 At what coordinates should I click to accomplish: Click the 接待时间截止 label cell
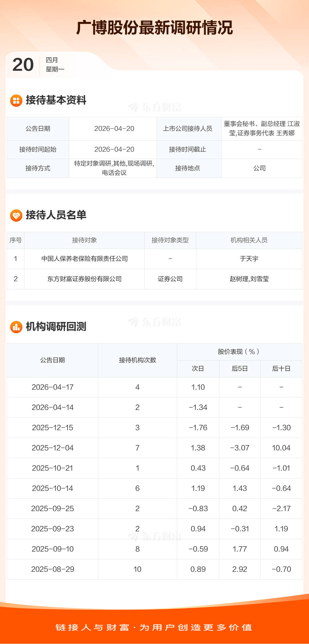(189, 149)
